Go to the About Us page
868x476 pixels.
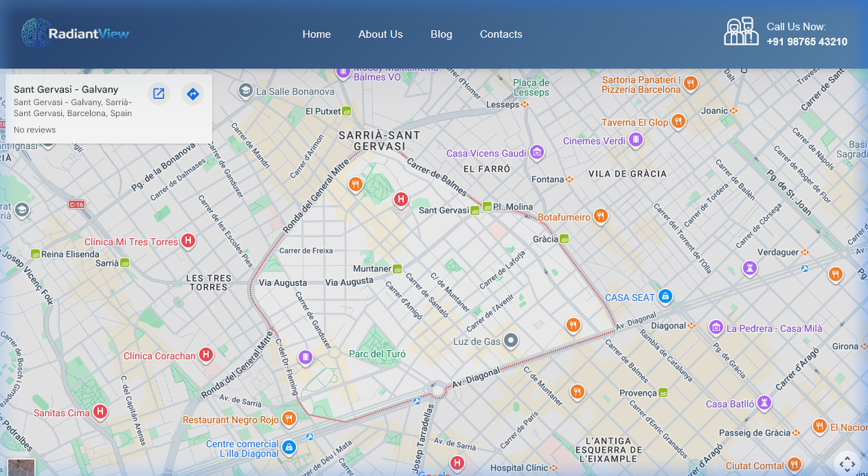380,34
